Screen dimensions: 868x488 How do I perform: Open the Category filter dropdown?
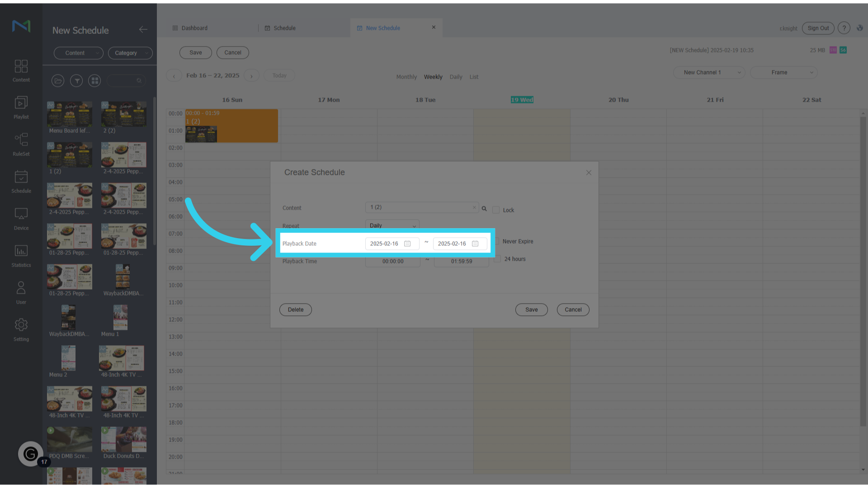click(130, 53)
